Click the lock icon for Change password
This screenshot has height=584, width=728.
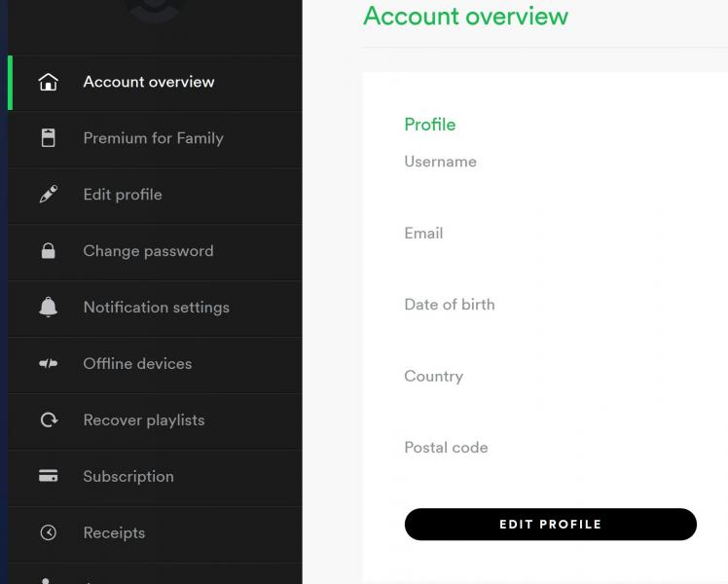pyautogui.click(x=49, y=251)
